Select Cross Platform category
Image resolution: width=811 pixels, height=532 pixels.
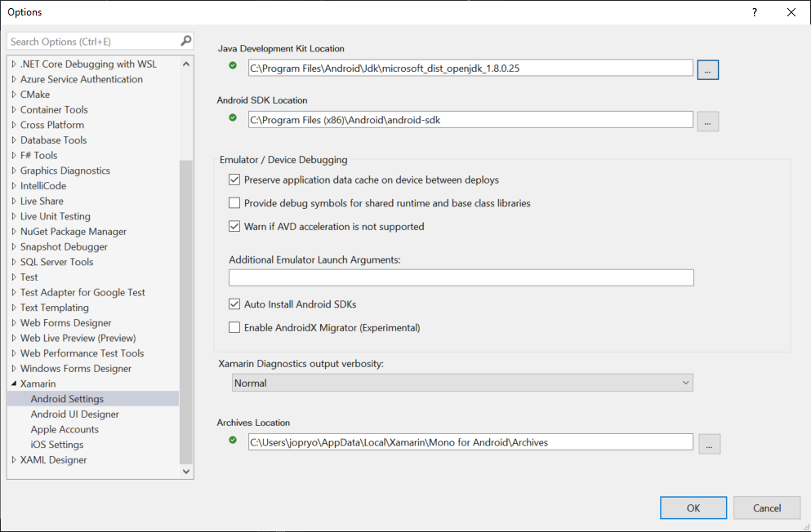51,125
